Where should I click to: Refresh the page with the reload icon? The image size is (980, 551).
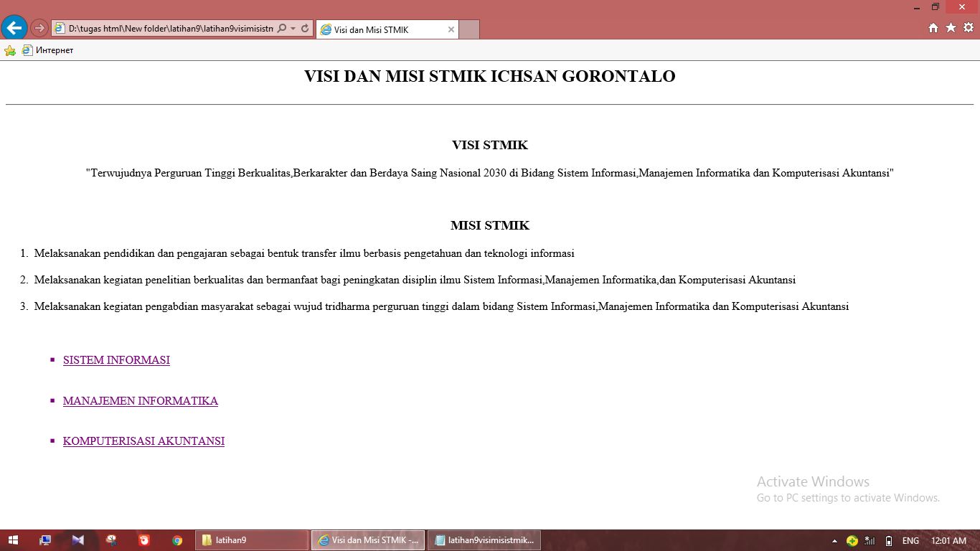pyautogui.click(x=305, y=29)
